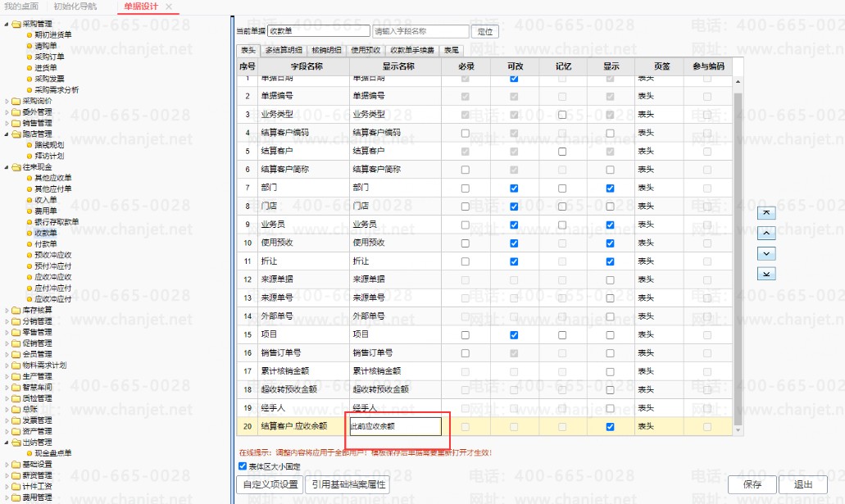This screenshot has width=845, height=504.
Task: Select 收款单 in the navigation tree
Action: tap(46, 233)
